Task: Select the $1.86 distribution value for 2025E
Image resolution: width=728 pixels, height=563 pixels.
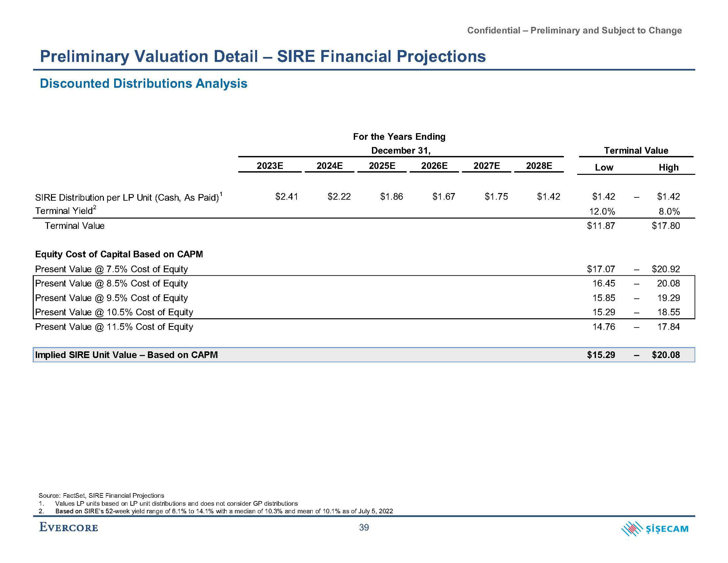Action: [391, 197]
